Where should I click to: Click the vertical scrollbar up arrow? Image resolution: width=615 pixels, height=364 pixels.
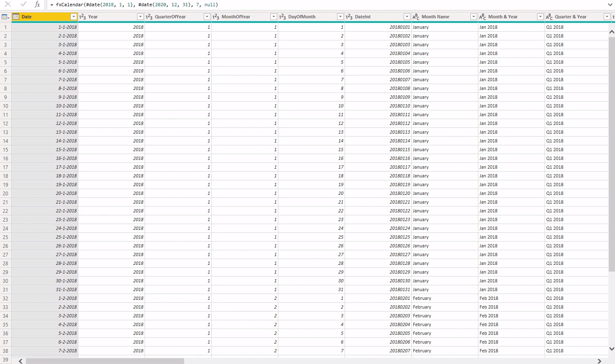612,32
